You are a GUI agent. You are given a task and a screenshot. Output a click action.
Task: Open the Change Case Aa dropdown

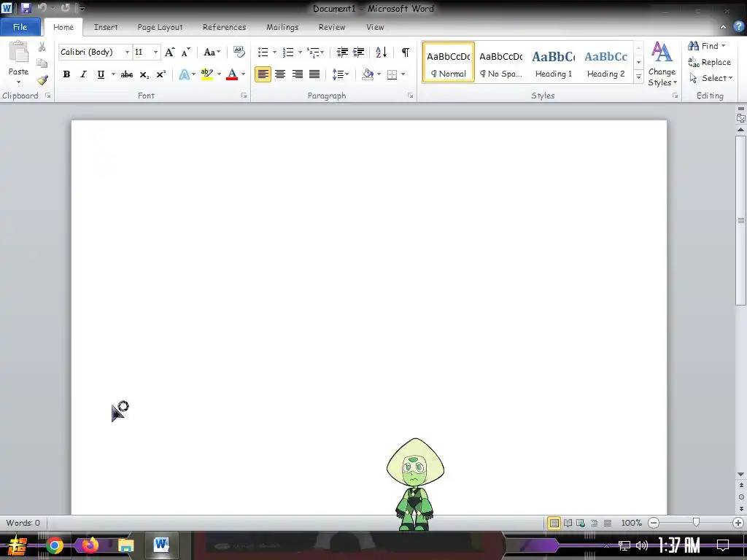pos(212,52)
